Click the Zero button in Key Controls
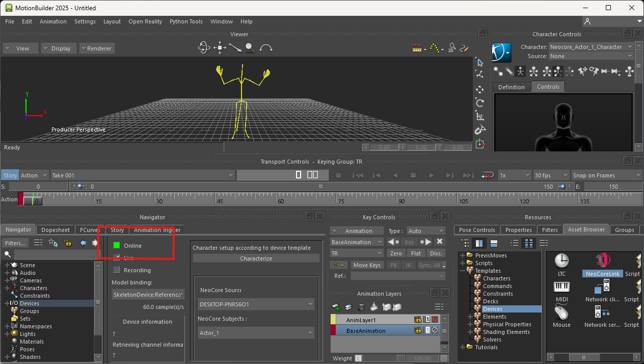Image resolution: width=644 pixels, height=364 pixels. (396, 253)
